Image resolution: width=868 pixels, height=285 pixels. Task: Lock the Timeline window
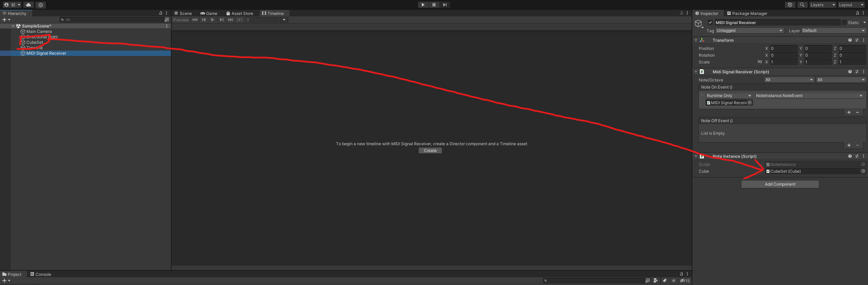pos(682,13)
